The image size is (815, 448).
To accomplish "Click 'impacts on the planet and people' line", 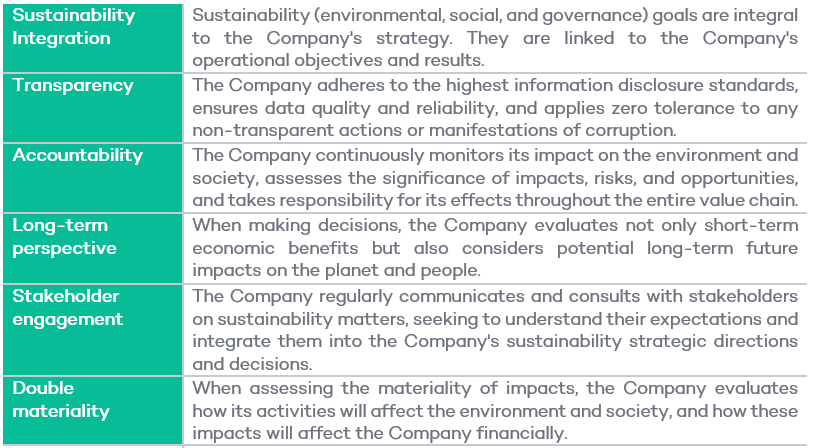I will pyautogui.click(x=336, y=271).
